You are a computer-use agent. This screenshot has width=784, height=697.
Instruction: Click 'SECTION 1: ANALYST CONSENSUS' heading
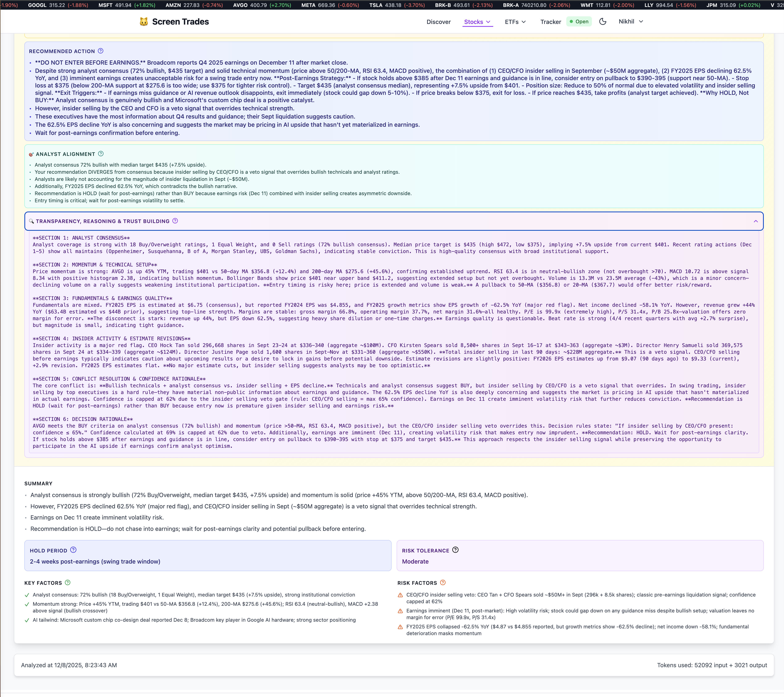(x=81, y=238)
